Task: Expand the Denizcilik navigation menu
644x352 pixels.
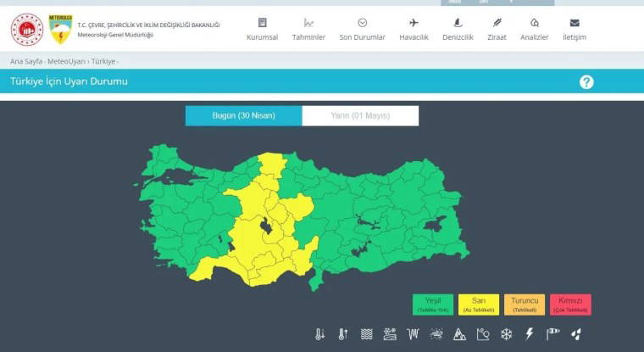Action: click(x=456, y=30)
